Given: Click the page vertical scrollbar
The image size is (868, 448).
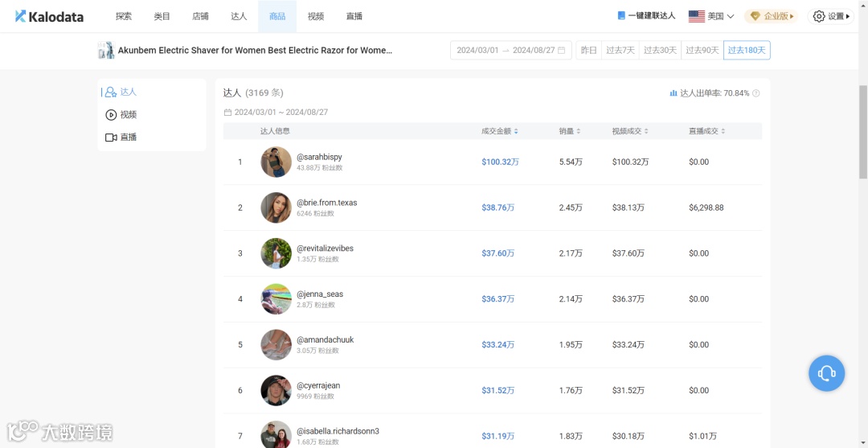Looking at the screenshot, I should [x=863, y=133].
